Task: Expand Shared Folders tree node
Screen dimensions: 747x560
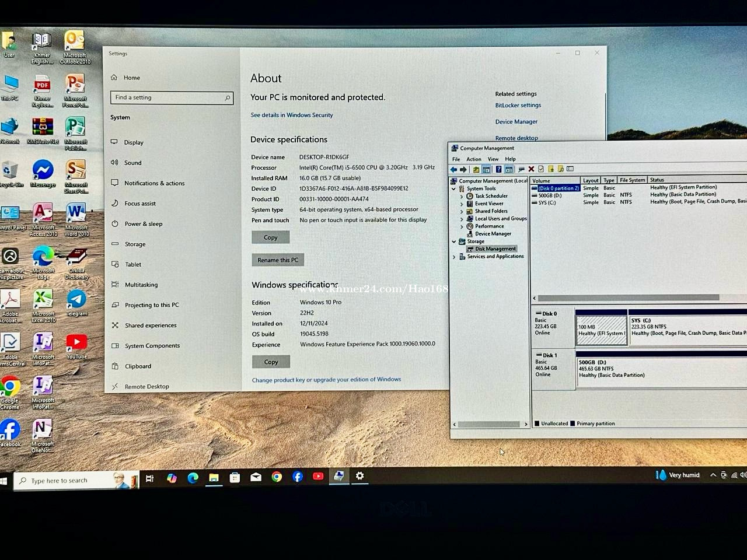Action: pyautogui.click(x=462, y=212)
